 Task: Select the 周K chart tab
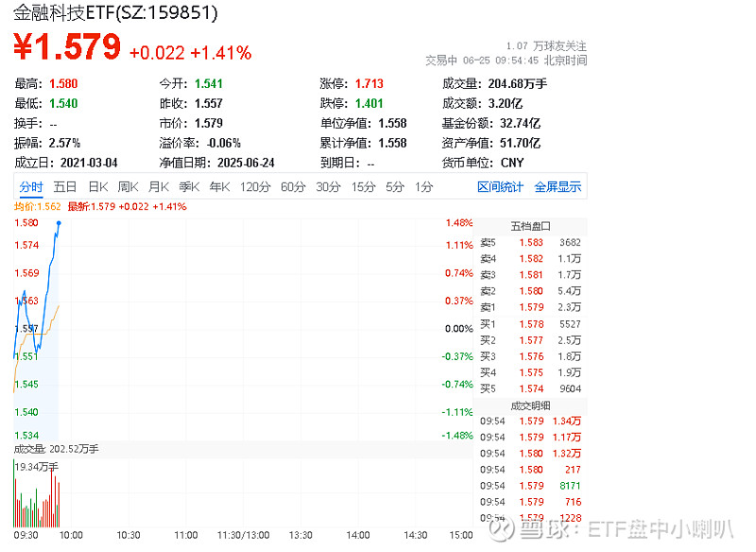click(129, 186)
